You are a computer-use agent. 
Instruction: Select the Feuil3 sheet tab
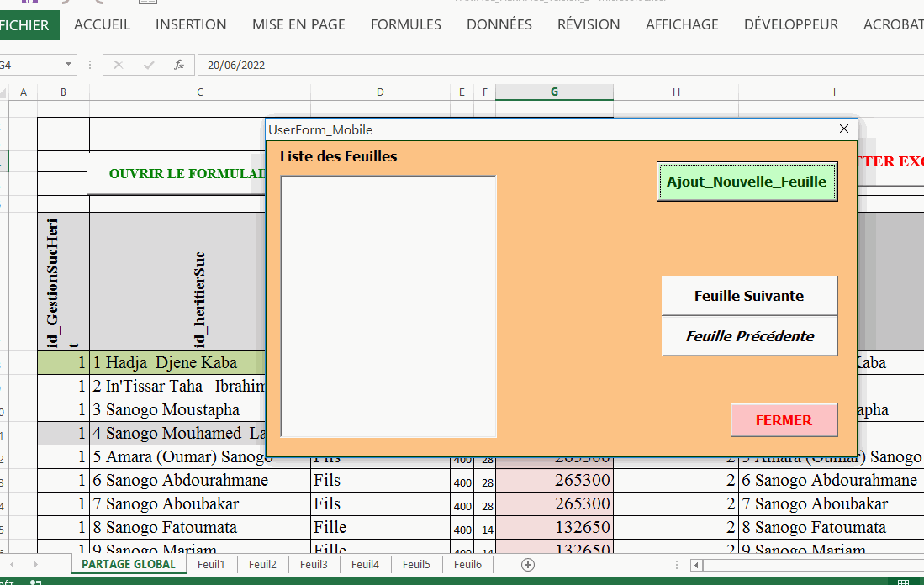(314, 565)
